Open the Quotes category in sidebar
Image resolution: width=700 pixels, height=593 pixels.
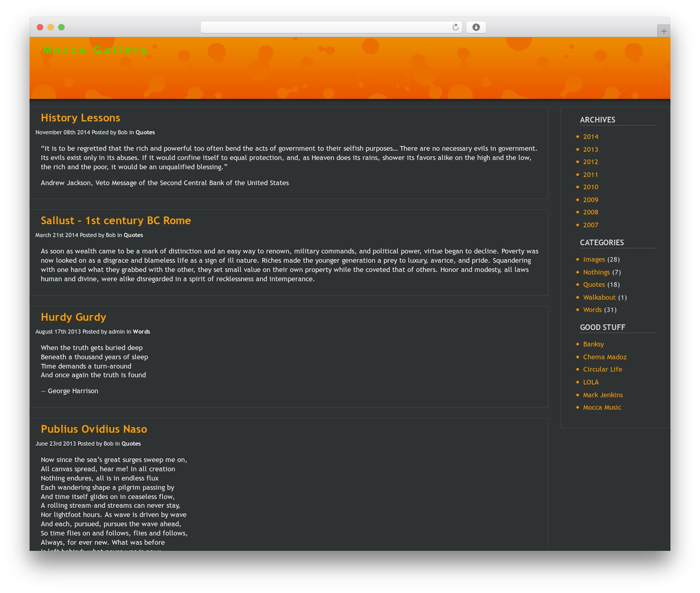pos(594,284)
